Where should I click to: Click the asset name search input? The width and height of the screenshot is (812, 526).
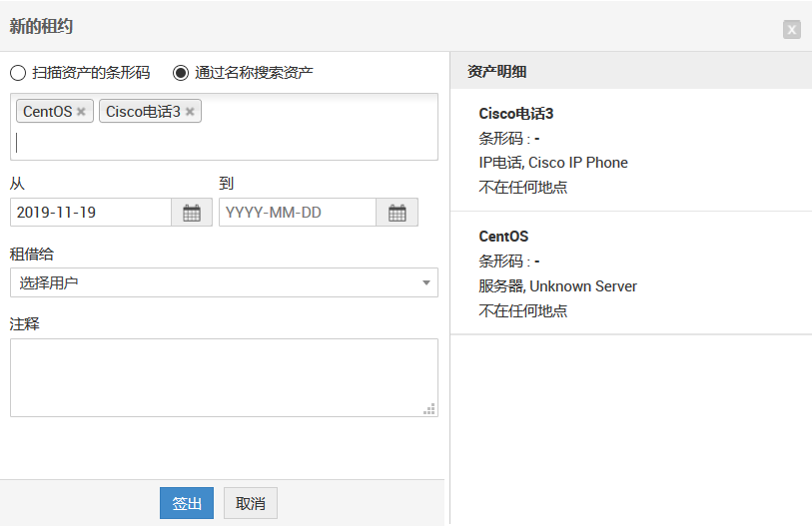click(x=224, y=143)
